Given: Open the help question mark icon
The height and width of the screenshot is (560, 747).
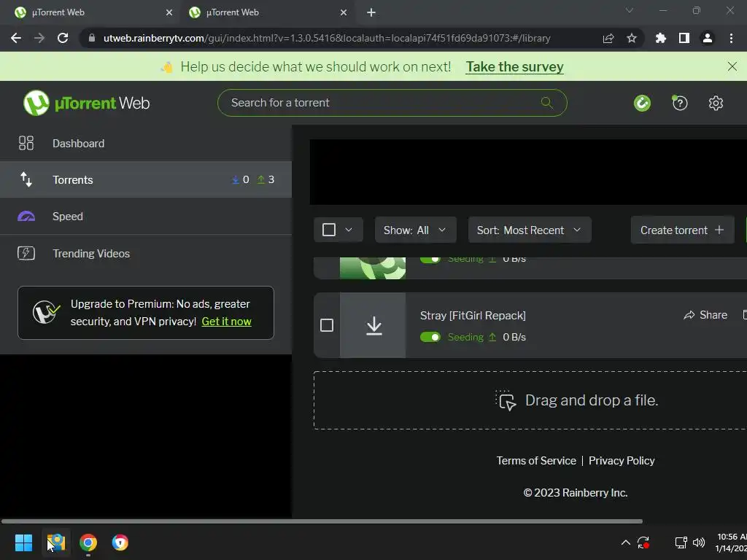Looking at the screenshot, I should 680,103.
